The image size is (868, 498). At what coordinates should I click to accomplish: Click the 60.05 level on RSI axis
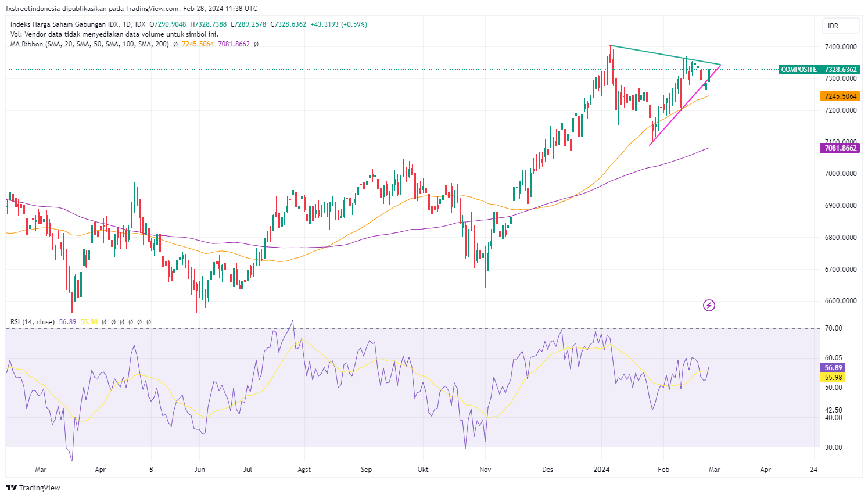pos(834,358)
